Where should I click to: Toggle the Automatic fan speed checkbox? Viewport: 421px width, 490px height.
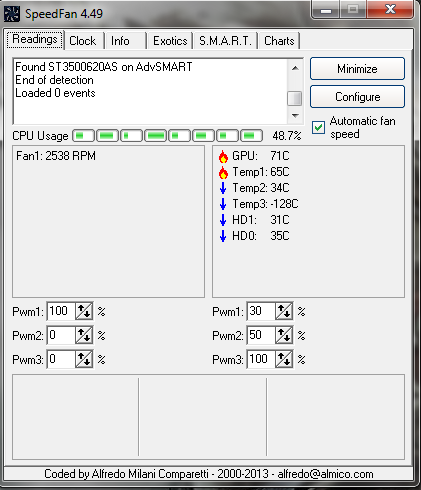point(318,127)
